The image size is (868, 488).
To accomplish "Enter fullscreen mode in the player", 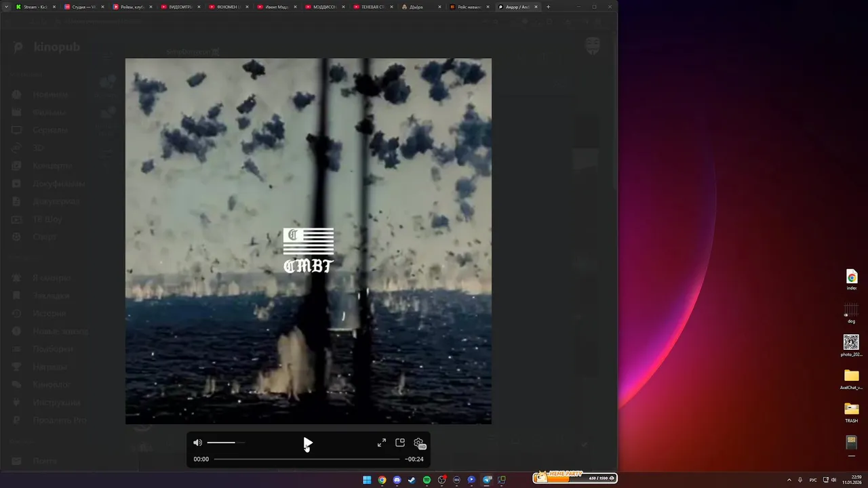I will [x=382, y=443].
